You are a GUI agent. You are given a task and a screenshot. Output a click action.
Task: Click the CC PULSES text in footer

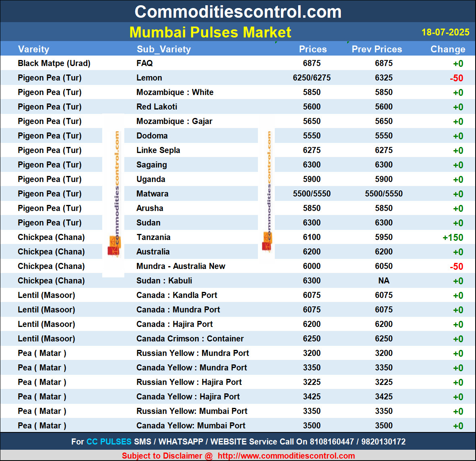click(x=109, y=442)
